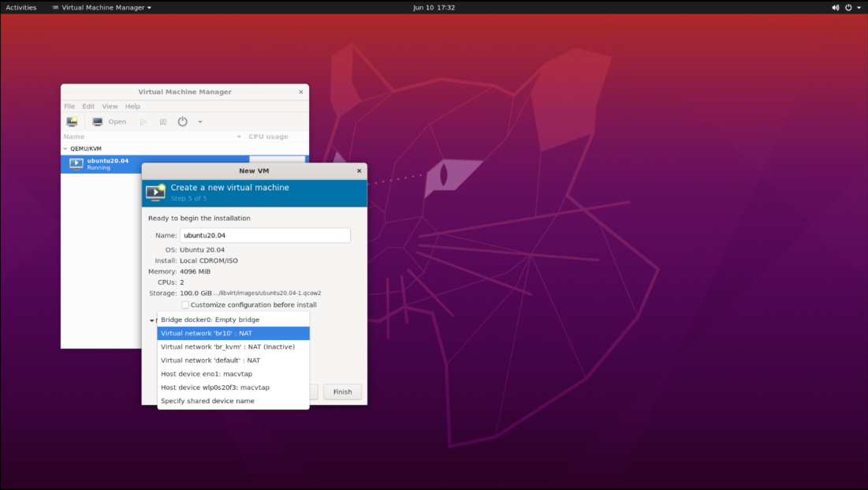Select Bridge docker0: Empty bridge option
This screenshot has width=868, height=490.
point(233,320)
